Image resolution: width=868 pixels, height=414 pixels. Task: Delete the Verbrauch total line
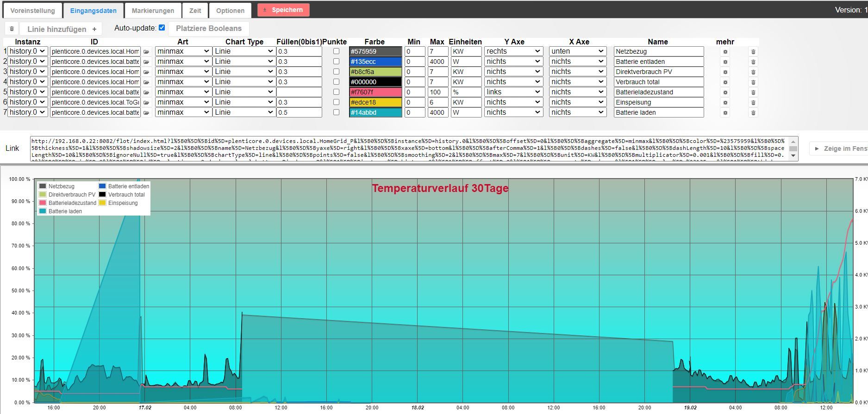click(753, 82)
